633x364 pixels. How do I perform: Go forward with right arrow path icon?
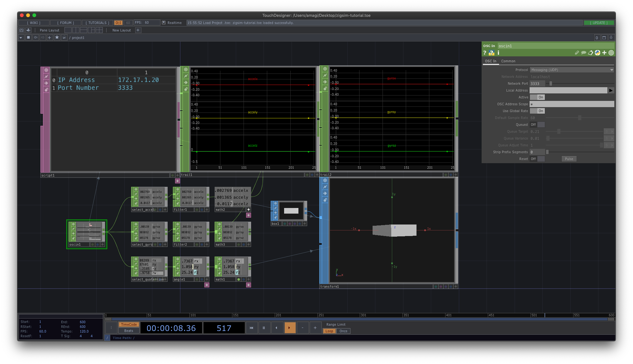pos(43,38)
